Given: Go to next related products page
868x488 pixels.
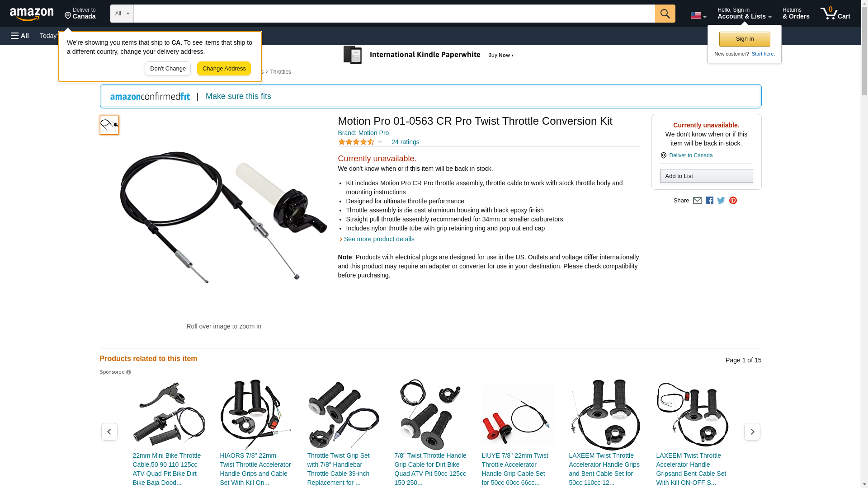Looking at the screenshot, I should pyautogui.click(x=752, y=432).
